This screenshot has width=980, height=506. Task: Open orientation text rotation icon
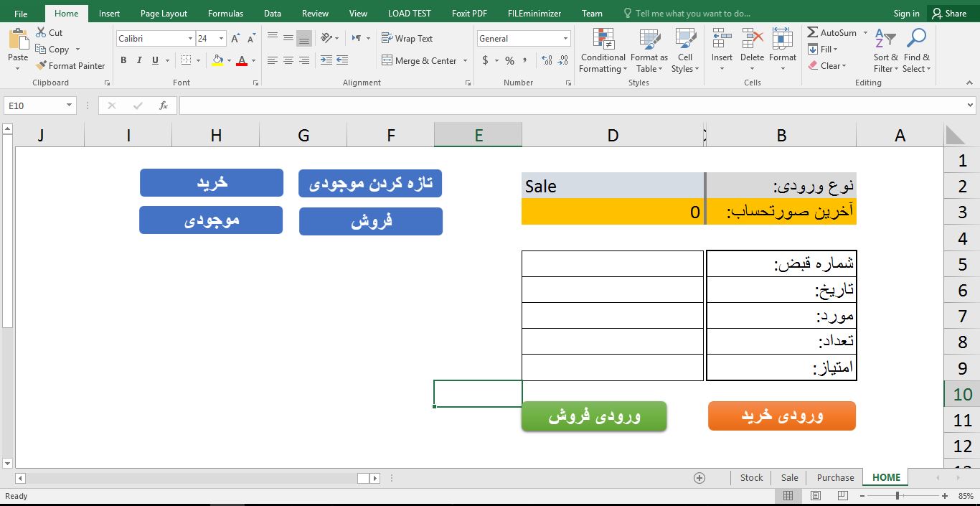tap(326, 38)
